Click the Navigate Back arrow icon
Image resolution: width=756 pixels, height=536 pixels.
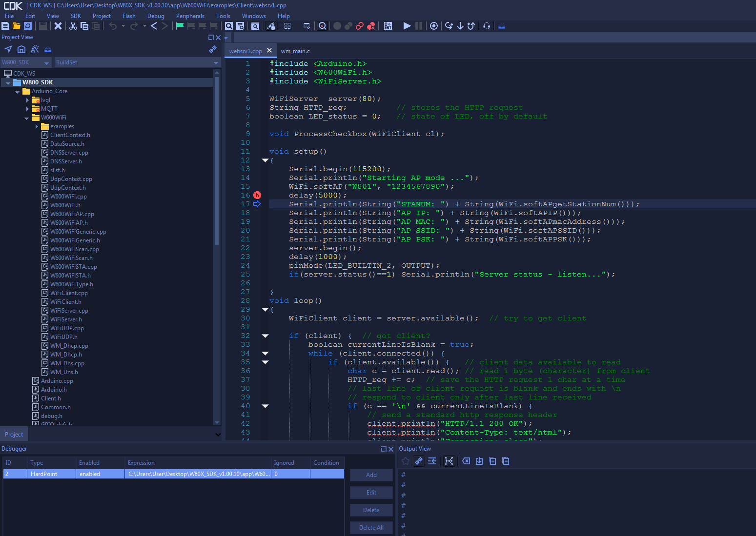point(154,26)
